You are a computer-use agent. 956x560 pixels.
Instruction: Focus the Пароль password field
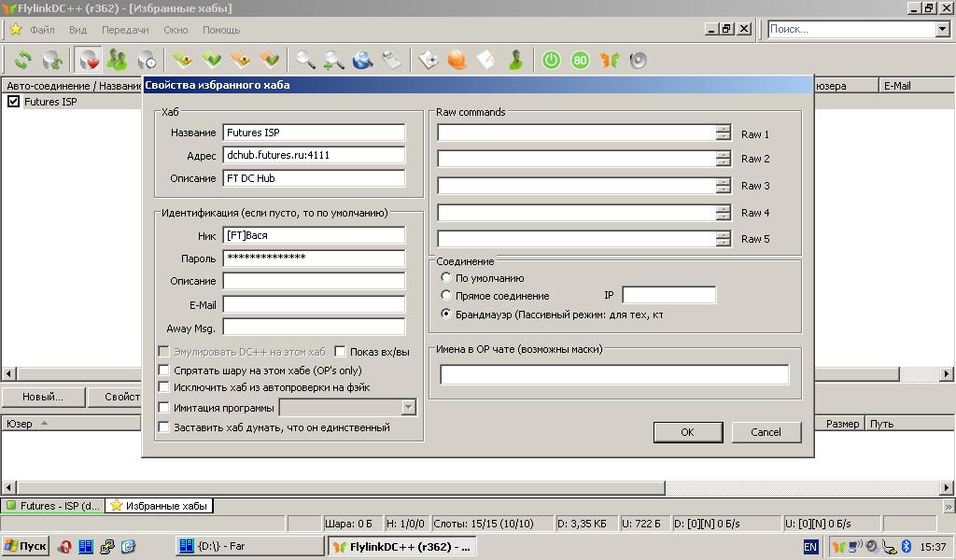pos(314,258)
